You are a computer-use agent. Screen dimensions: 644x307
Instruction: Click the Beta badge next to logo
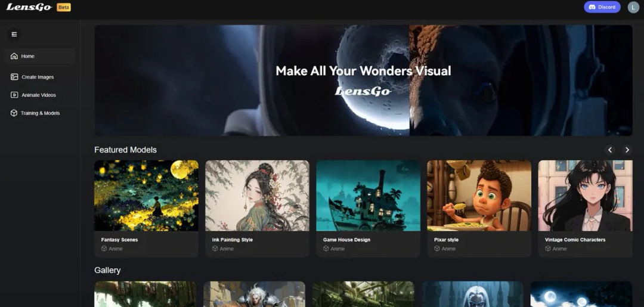[x=64, y=7]
